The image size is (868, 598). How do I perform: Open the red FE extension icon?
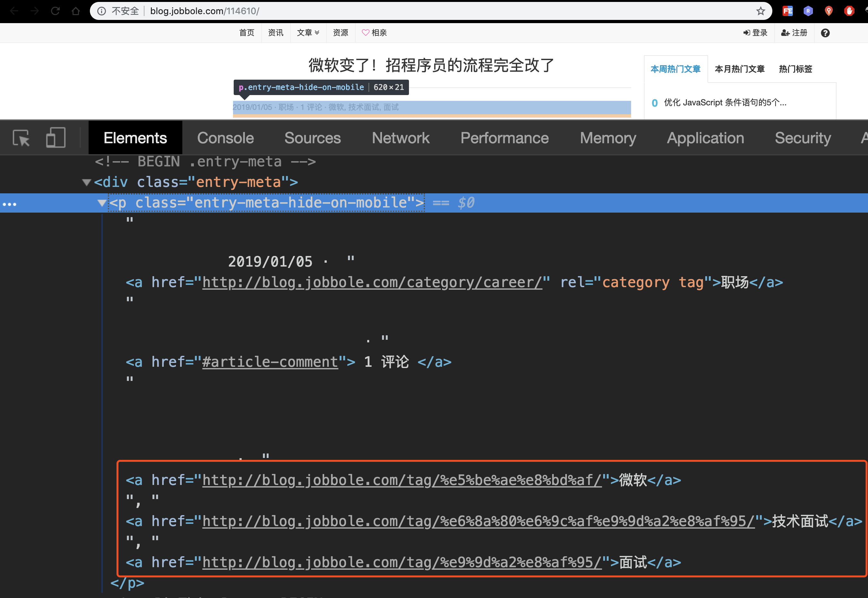pyautogui.click(x=787, y=11)
